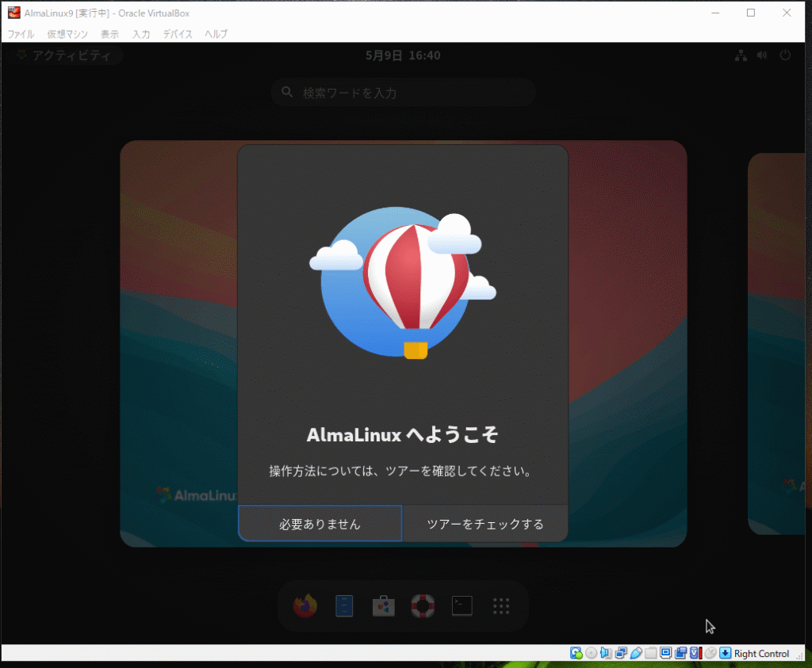Click the mouse integration indicator
Image resolution: width=812 pixels, height=668 pixels.
(710, 653)
